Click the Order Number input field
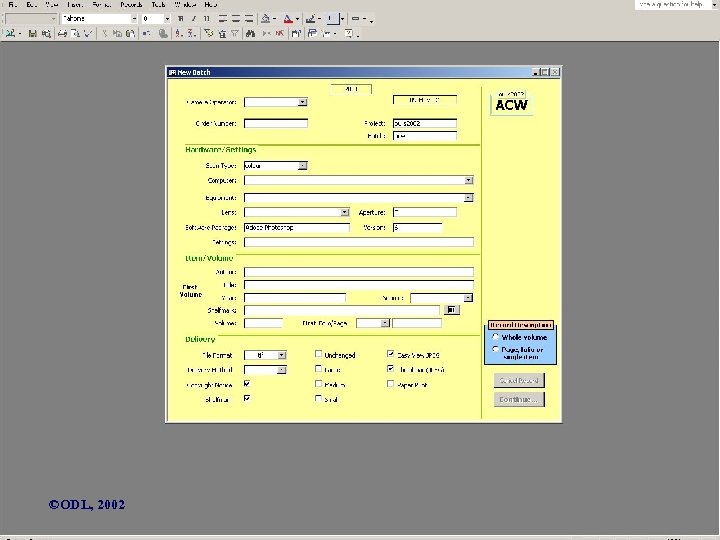The height and width of the screenshot is (540, 720). coord(276,124)
